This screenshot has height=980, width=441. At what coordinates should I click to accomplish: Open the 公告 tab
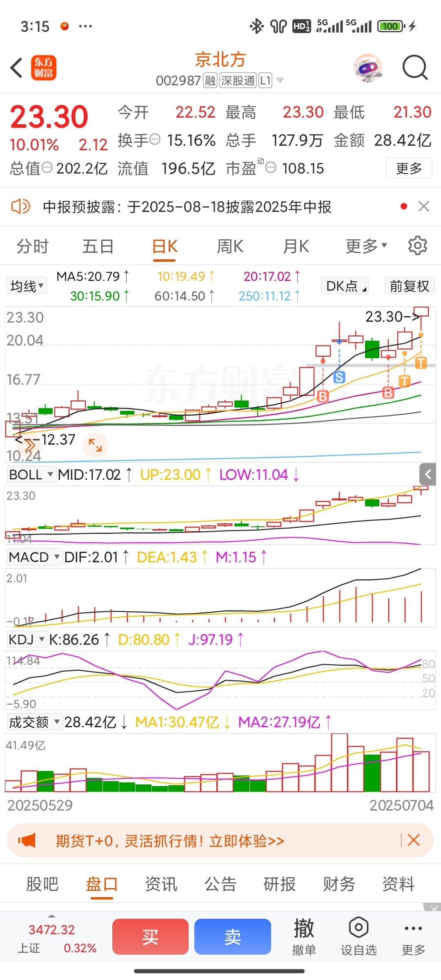point(220,884)
